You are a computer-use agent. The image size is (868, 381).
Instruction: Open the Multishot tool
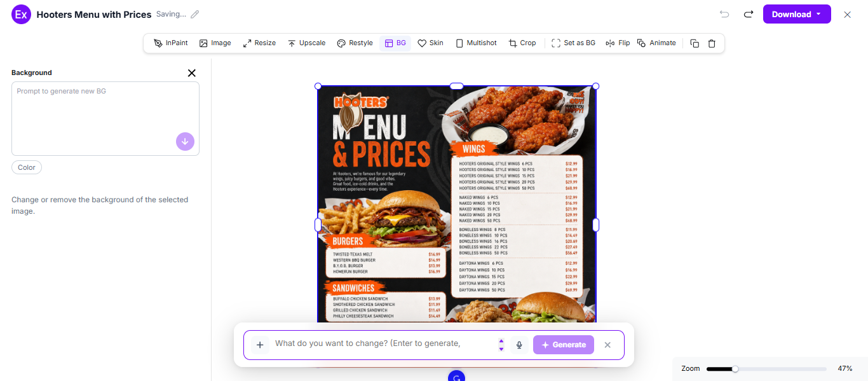click(476, 43)
